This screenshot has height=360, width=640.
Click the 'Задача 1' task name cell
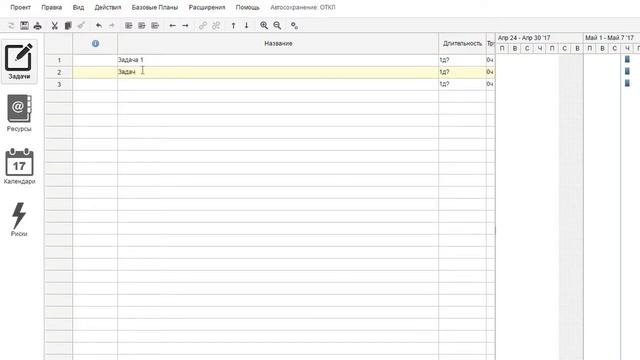coord(278,60)
